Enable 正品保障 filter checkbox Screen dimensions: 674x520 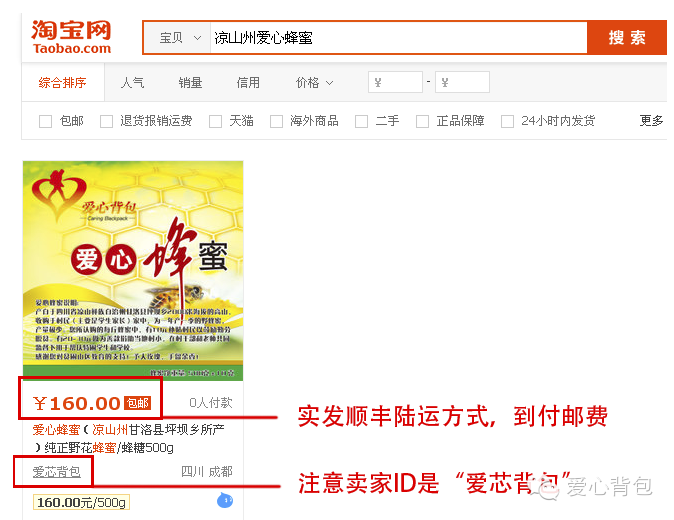pyautogui.click(x=423, y=122)
